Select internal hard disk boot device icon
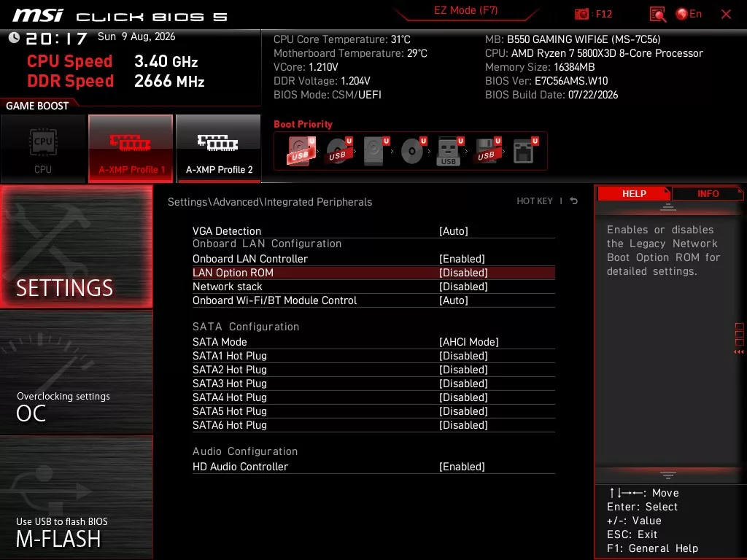The width and height of the screenshot is (747, 560). pyautogui.click(x=376, y=151)
